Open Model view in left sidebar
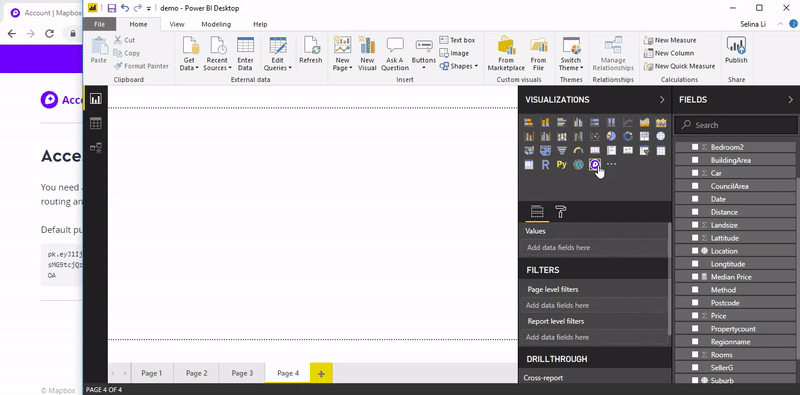The image size is (800, 395). [95, 147]
